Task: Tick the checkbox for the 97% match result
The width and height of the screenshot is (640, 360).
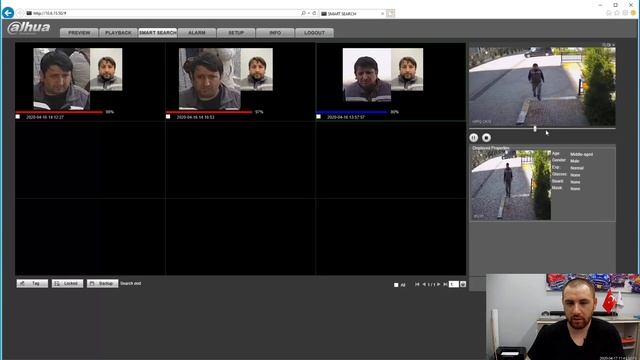Action: 168,117
